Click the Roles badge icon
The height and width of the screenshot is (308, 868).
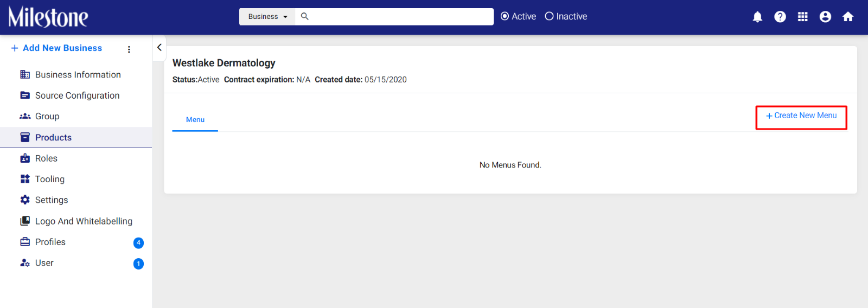pyautogui.click(x=25, y=158)
